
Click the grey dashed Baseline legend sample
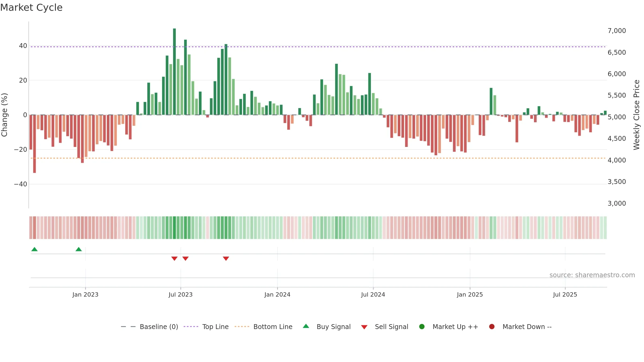point(128,327)
